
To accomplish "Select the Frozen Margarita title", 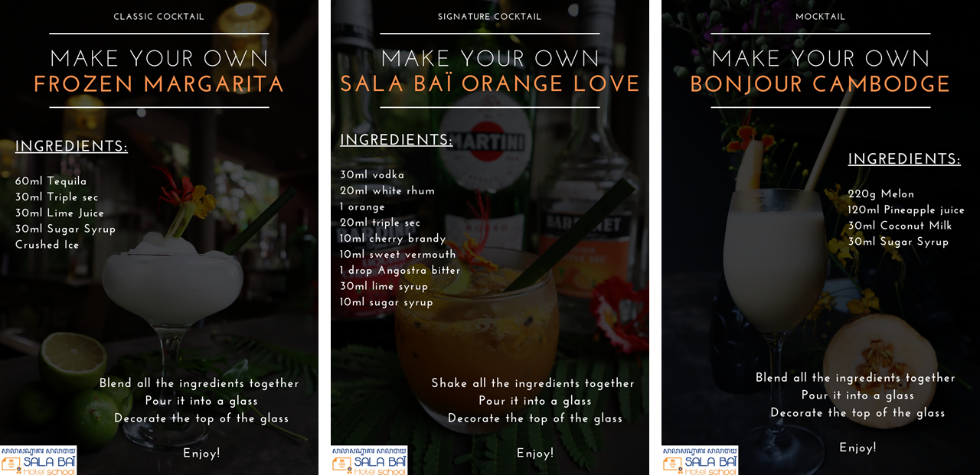I will click(x=159, y=85).
